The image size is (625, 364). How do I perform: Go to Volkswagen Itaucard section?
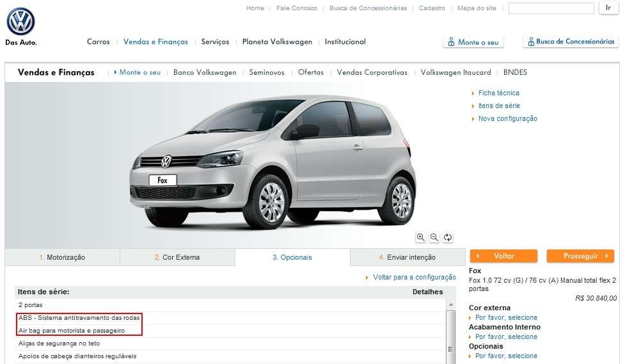(455, 72)
